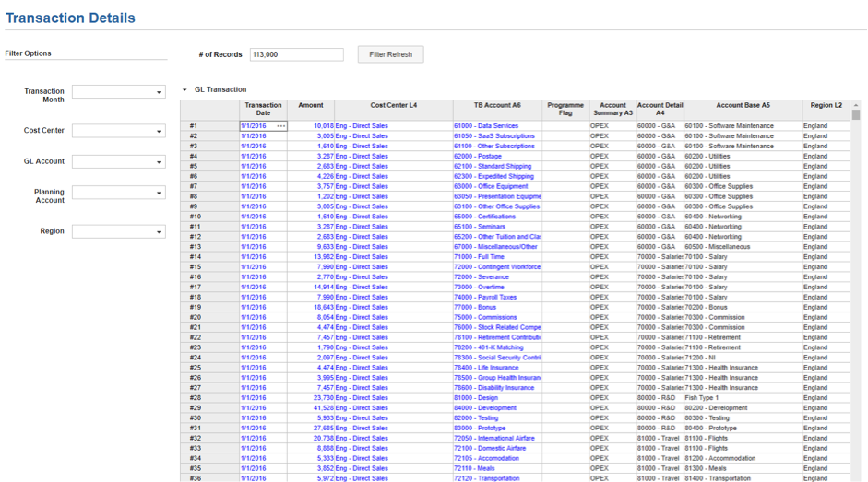This screenshot has height=482, width=868.
Task: Click '62100 - Standard Shipping' cell
Action: 497,166
